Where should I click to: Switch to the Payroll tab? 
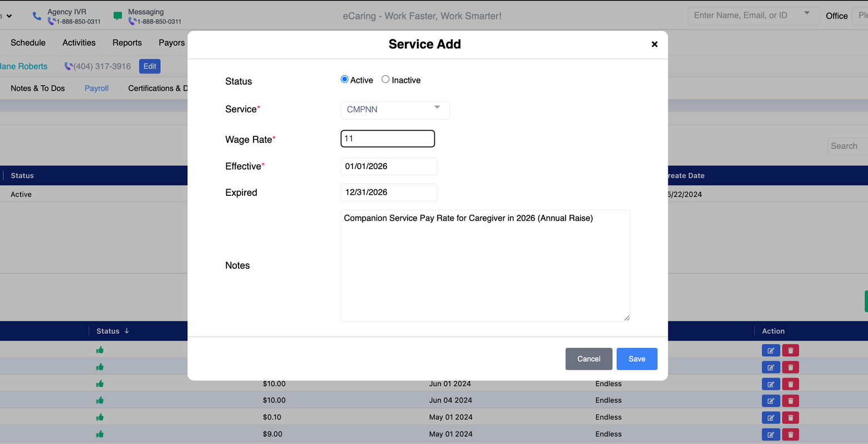(x=96, y=88)
